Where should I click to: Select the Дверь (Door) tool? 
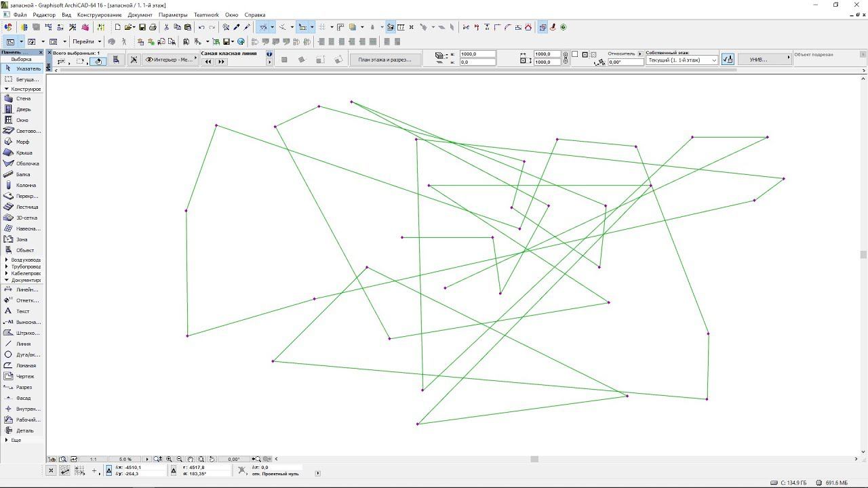point(22,109)
